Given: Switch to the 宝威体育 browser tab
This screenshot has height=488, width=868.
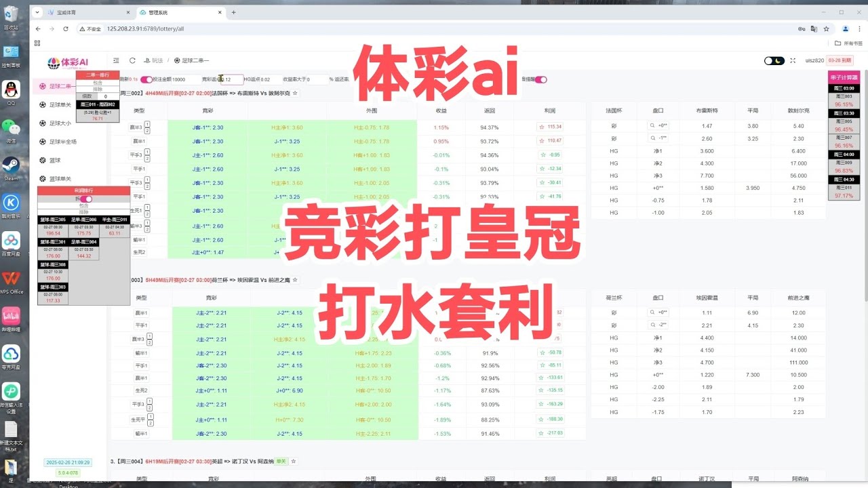Looking at the screenshot, I should [x=87, y=12].
